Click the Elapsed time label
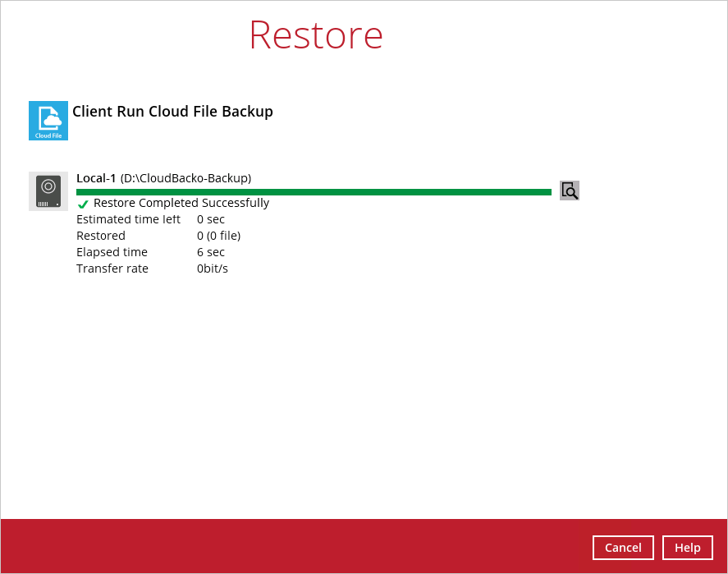The image size is (728, 574). coord(112,252)
